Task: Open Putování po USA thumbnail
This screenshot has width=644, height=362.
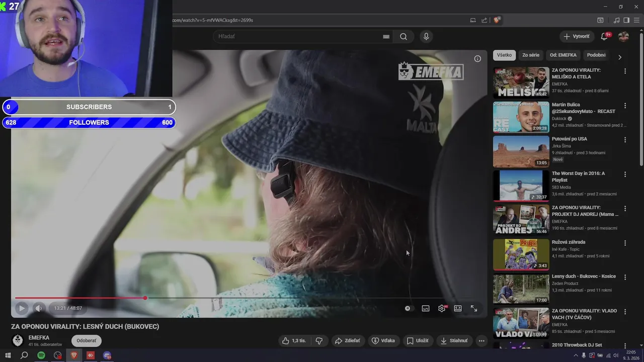Action: click(x=521, y=151)
